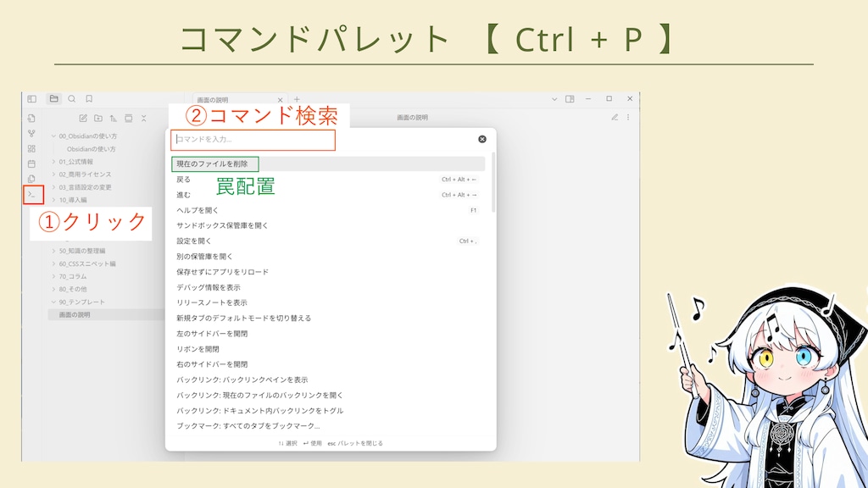Click the new folder icon
The image size is (868, 488).
pos(98,118)
